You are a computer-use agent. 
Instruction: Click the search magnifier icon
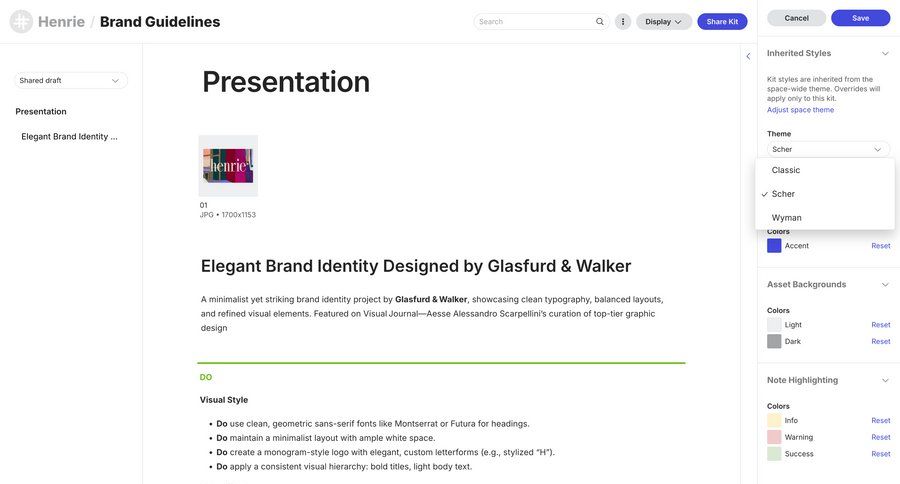[600, 21]
